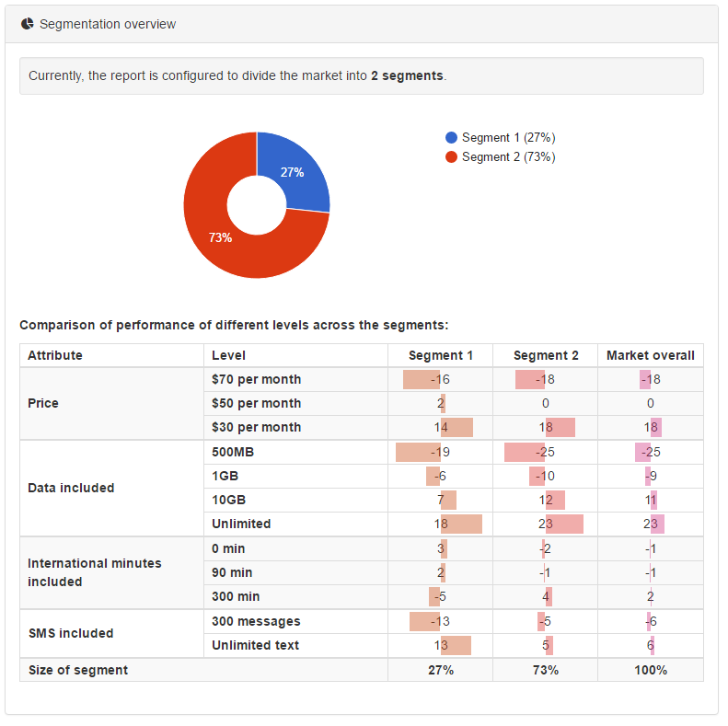
Task: Click the red Segment 2 legend dot
Action: 451,157
